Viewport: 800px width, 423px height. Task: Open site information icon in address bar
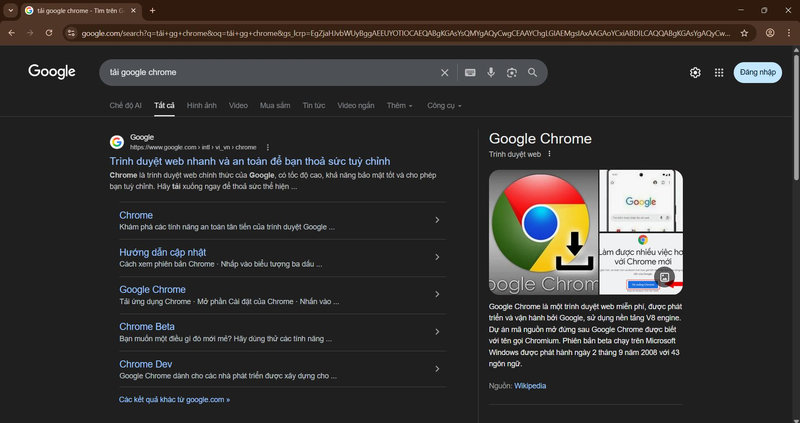[x=71, y=33]
